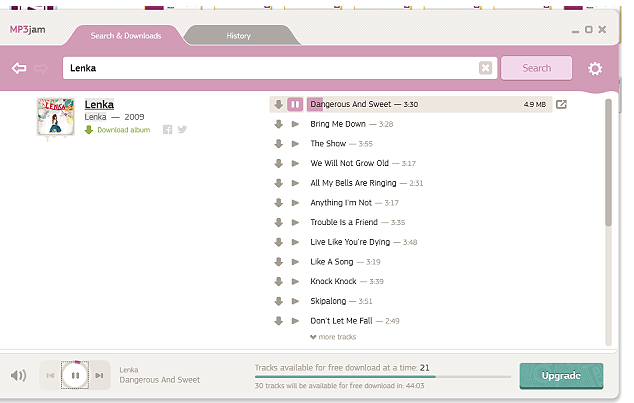Image resolution: width=634 pixels, height=403 pixels.
Task: Click the now playing title Dangerous And Sweet
Action: coord(160,380)
